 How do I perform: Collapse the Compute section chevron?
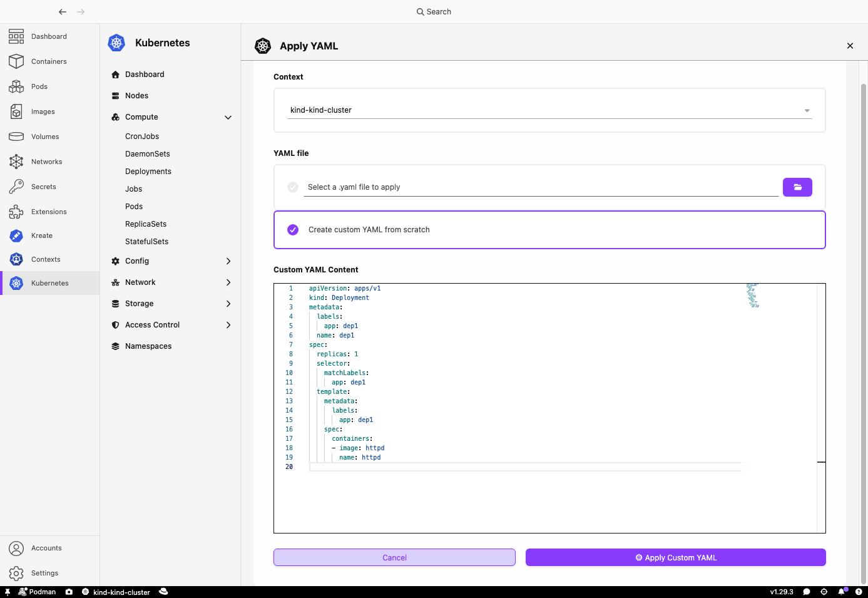228,117
